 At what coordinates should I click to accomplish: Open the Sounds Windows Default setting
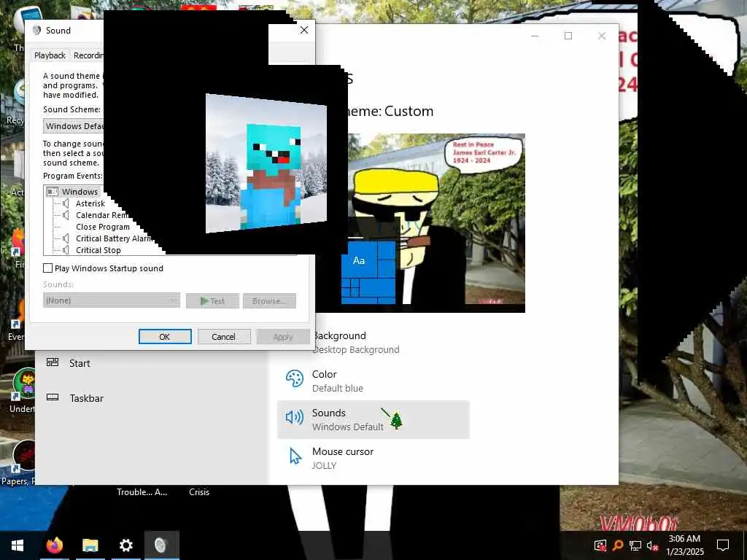click(x=373, y=419)
